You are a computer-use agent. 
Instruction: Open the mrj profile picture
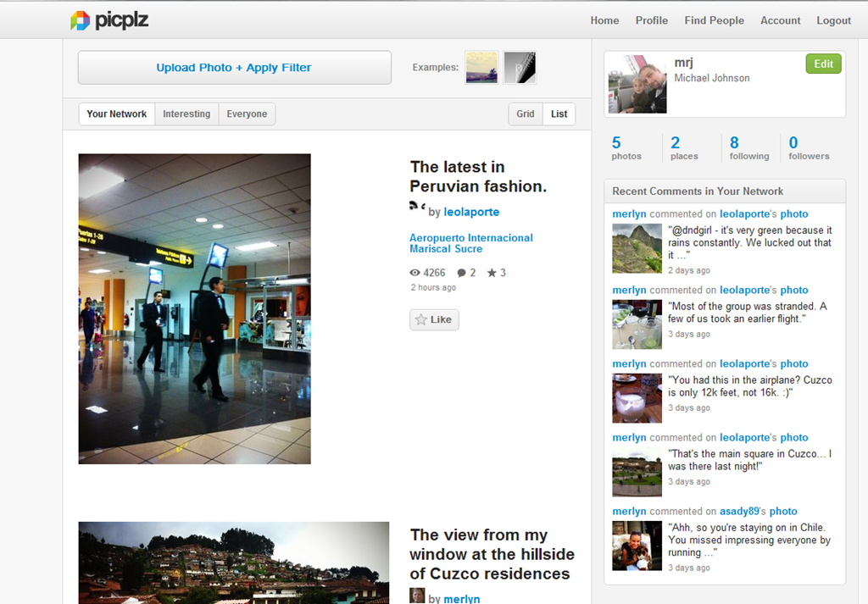[637, 84]
